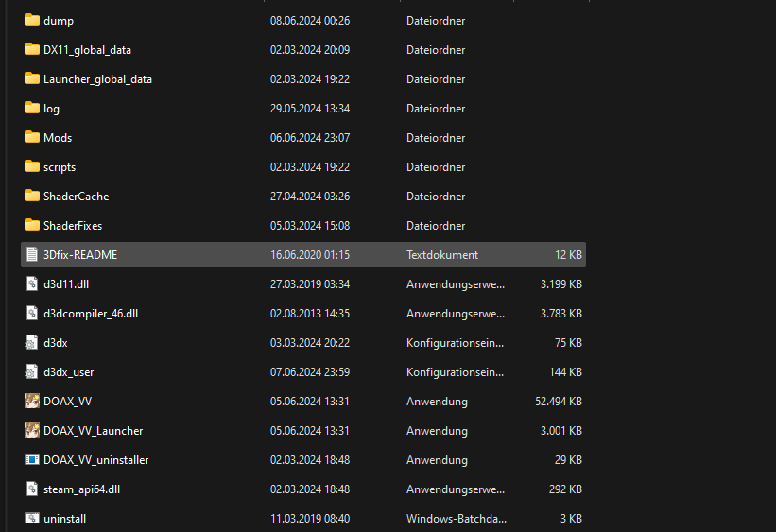Click the Mods folder icon

point(32,137)
